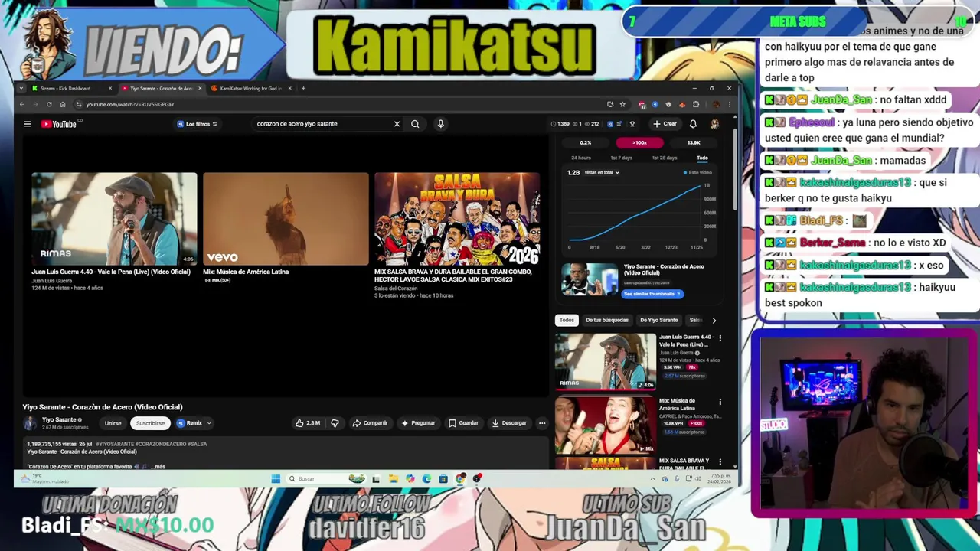This screenshot has width=980, height=551.
Task: Start voice search with the microphone
Action: point(440,124)
